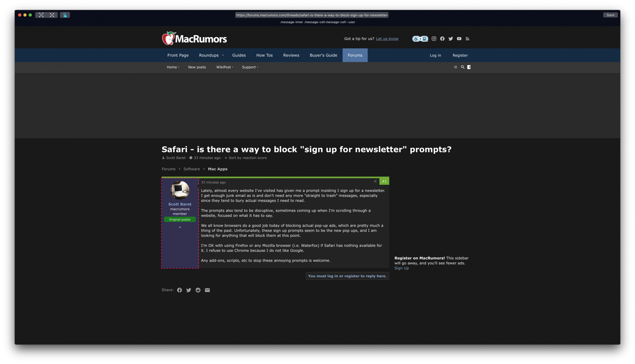Screen dimensions: 635x364
Task: Open the list-style What's new icon
Action: (456, 67)
